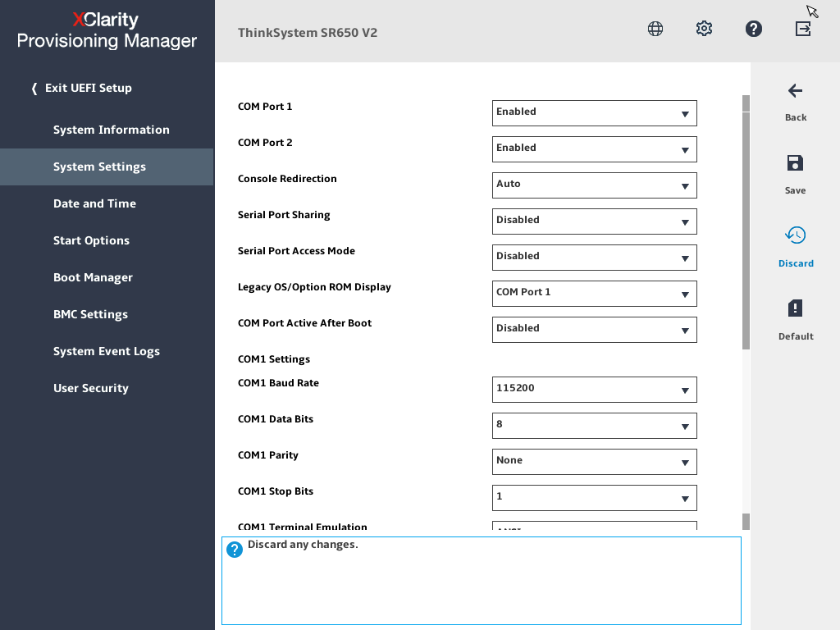This screenshot has height=630, width=840.
Task: Open the COM1 Data Bits dropdown
Action: [x=594, y=426]
